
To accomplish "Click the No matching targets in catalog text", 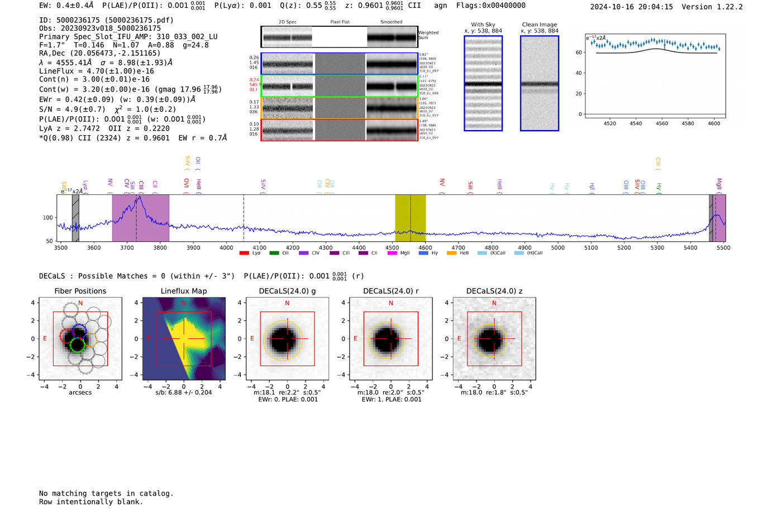I will pos(106,493).
